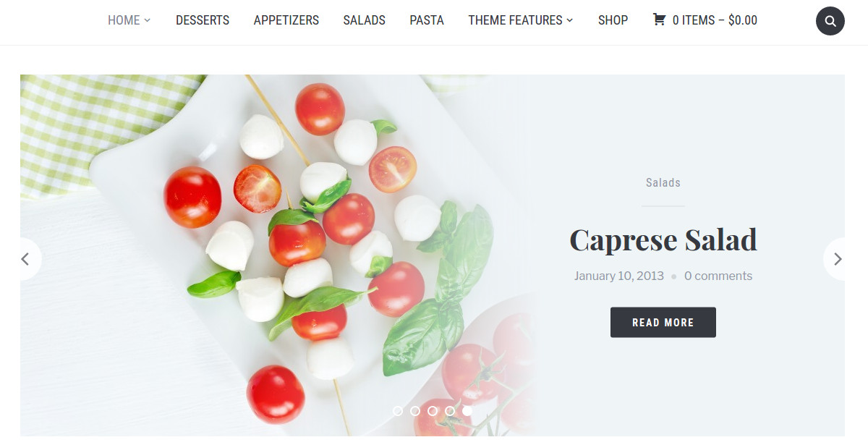Open the Pasta menu item
This screenshot has width=868, height=445.
pyautogui.click(x=427, y=20)
